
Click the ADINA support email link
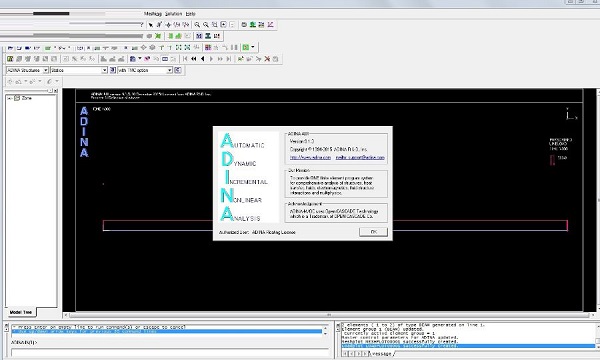360,157
